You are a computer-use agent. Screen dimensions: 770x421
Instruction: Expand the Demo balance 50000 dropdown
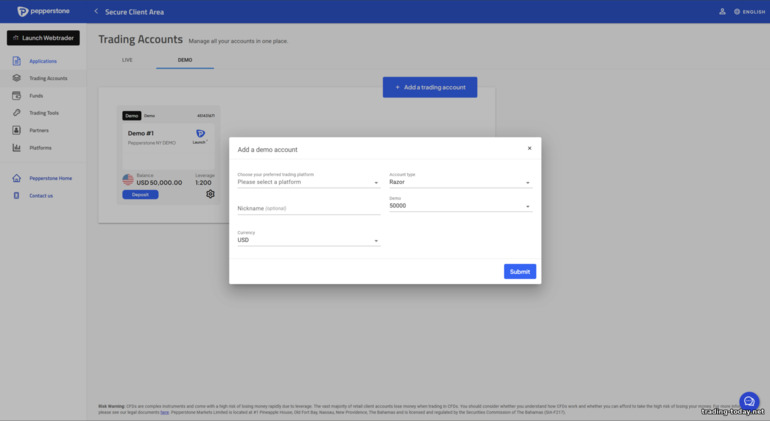(x=460, y=206)
